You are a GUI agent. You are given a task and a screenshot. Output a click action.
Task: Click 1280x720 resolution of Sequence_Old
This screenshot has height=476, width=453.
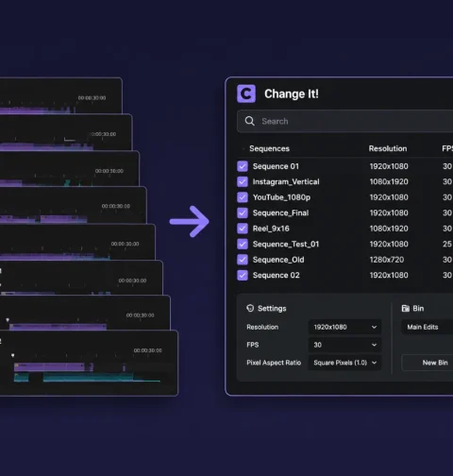(x=387, y=260)
